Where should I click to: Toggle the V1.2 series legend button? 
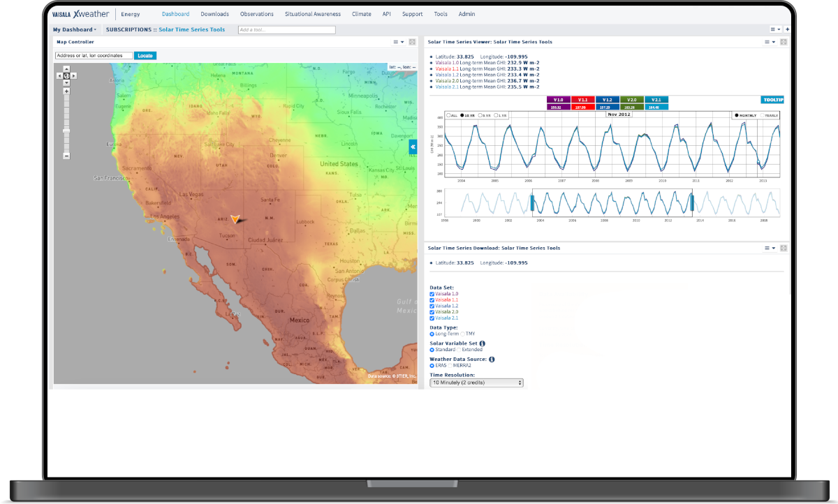(x=607, y=100)
